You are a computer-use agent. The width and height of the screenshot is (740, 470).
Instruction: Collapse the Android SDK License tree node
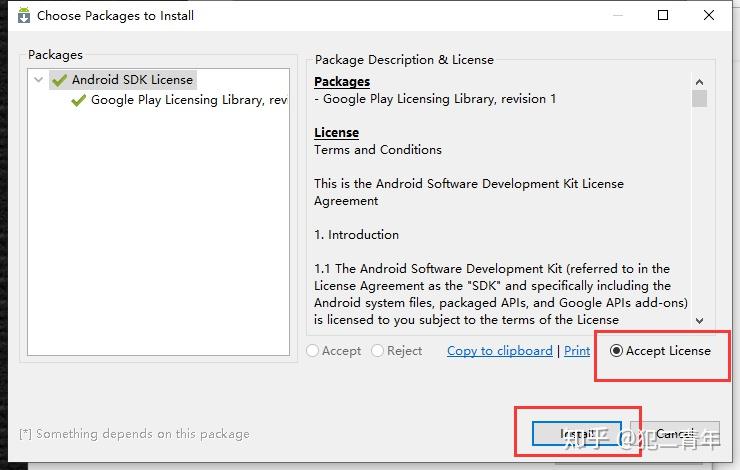point(38,80)
